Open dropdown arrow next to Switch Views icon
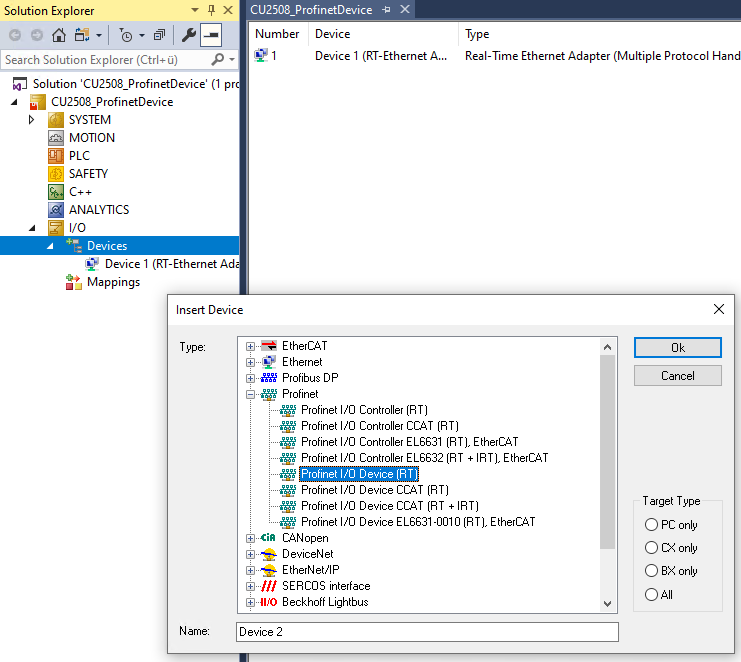Image resolution: width=741 pixels, height=662 pixels. click(99, 35)
